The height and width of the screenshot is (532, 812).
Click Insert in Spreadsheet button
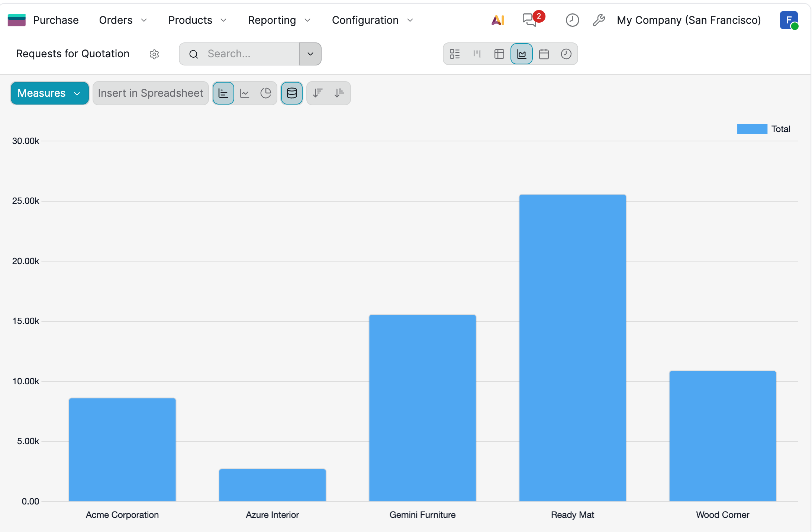click(x=151, y=93)
